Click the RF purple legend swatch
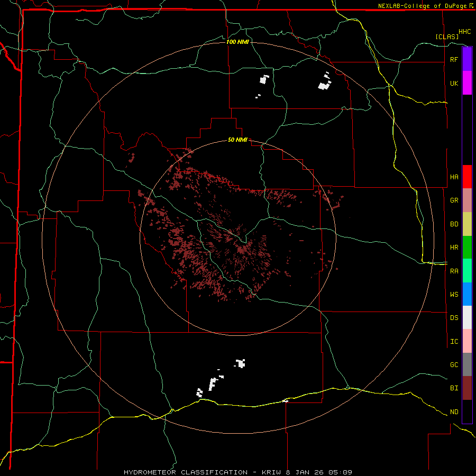This screenshot has width=476, height=476. point(467,59)
